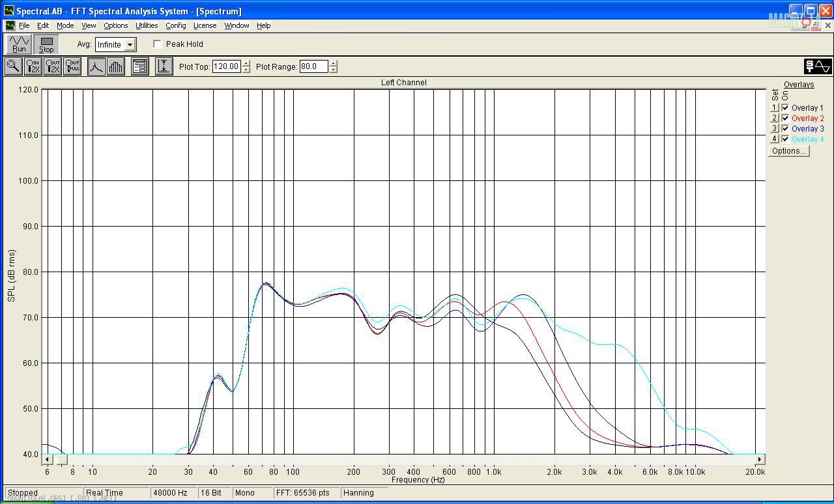Zoom in 2X on the plot
The height and width of the screenshot is (504, 834).
tap(33, 66)
